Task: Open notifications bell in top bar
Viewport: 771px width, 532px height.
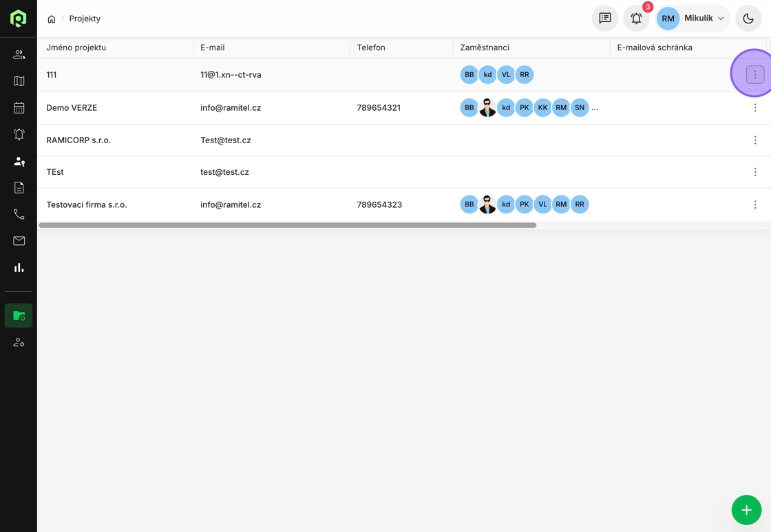Action: [636, 19]
